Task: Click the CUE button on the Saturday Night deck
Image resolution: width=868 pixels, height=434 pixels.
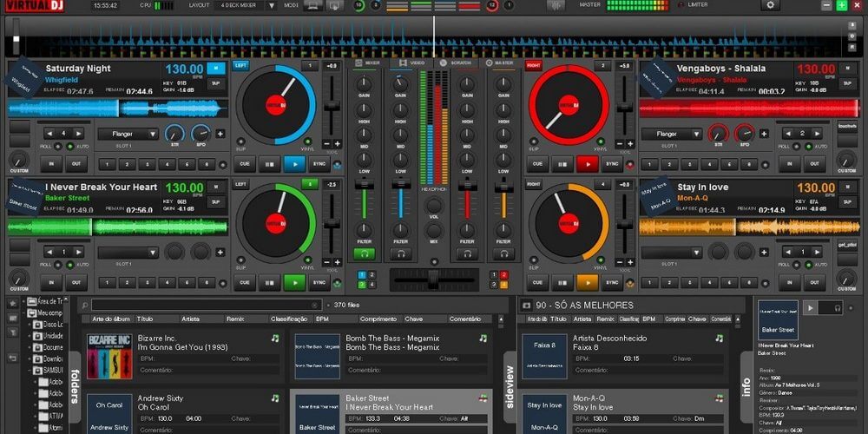Action: tap(244, 164)
